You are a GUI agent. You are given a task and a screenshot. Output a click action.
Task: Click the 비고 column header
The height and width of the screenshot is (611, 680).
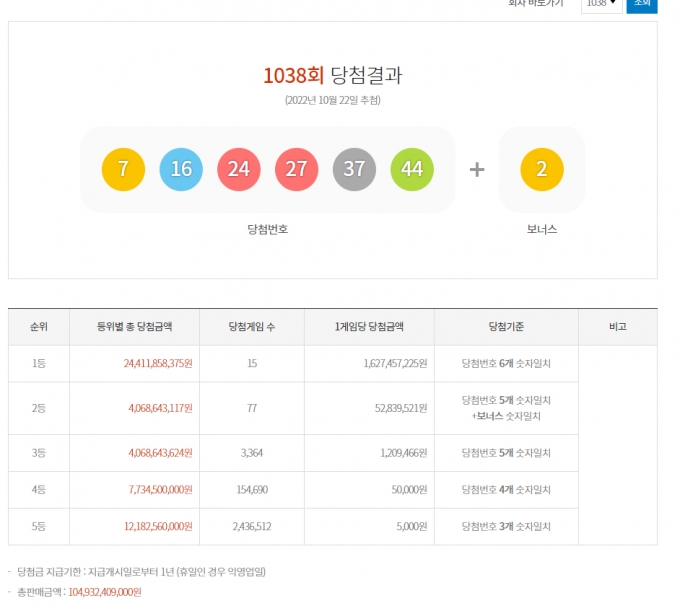(x=617, y=327)
